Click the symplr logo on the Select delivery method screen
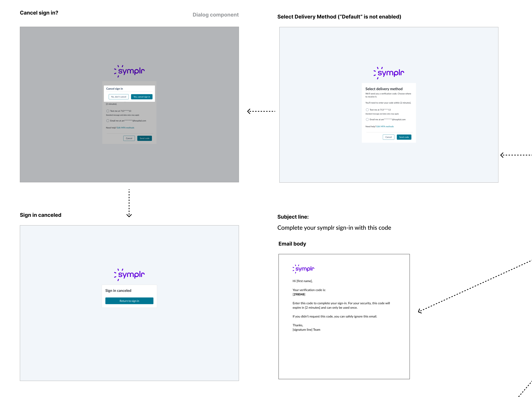The width and height of the screenshot is (532, 397). coord(389,73)
